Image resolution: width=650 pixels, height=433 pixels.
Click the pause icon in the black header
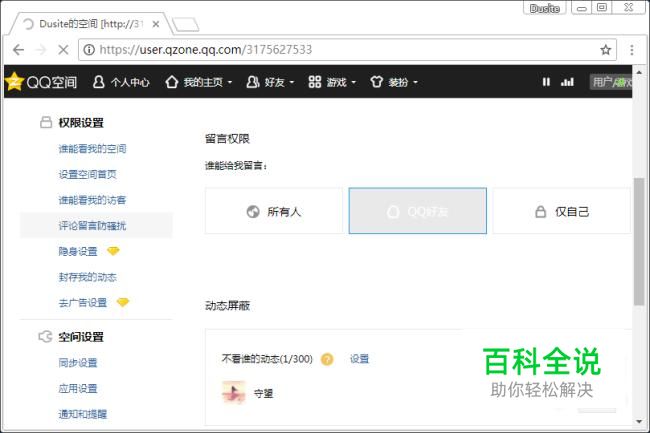[546, 82]
